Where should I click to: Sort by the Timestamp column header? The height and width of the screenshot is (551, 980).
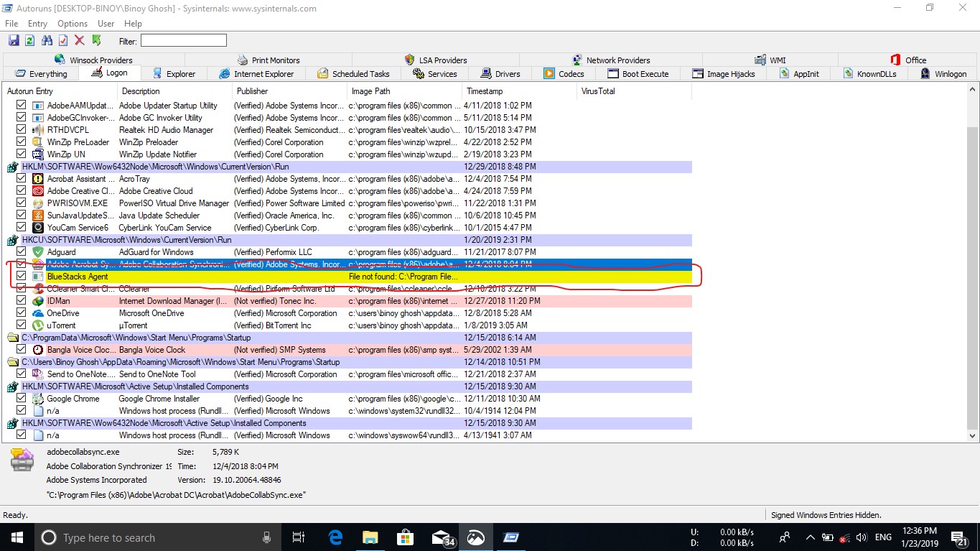pos(520,91)
